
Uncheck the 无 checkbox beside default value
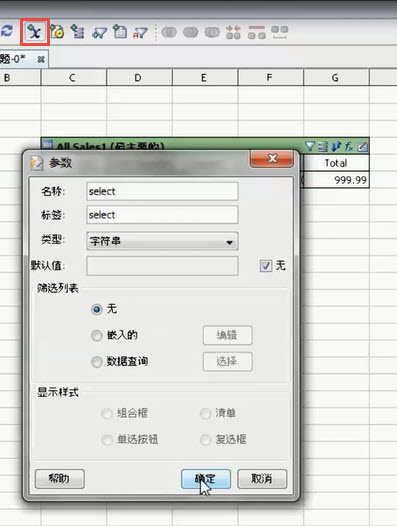click(x=265, y=266)
